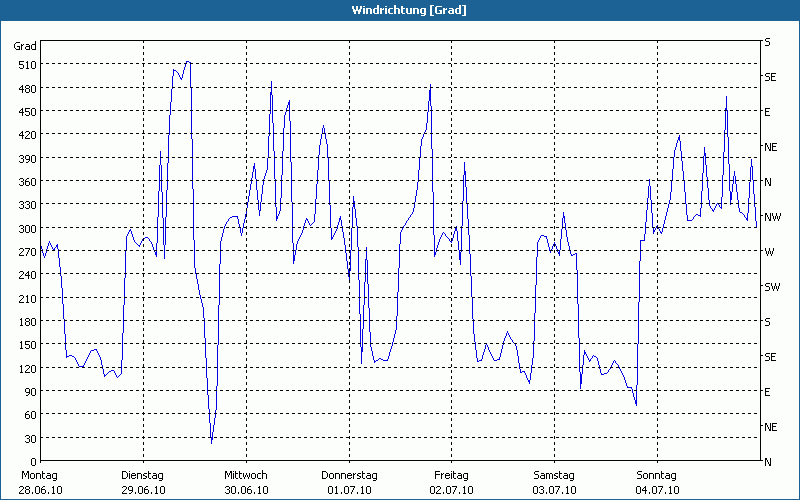This screenshot has width=800, height=500.
Task: Select the '510' value on the left axis
Action: tap(28, 65)
